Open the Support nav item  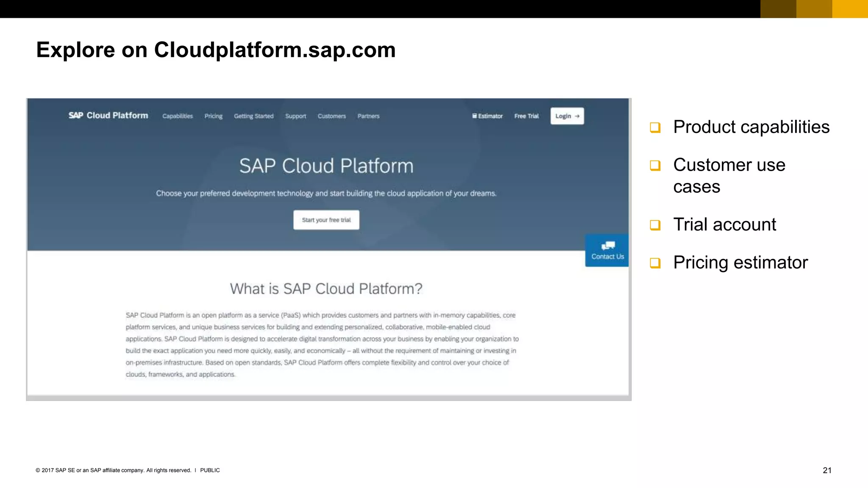(295, 116)
